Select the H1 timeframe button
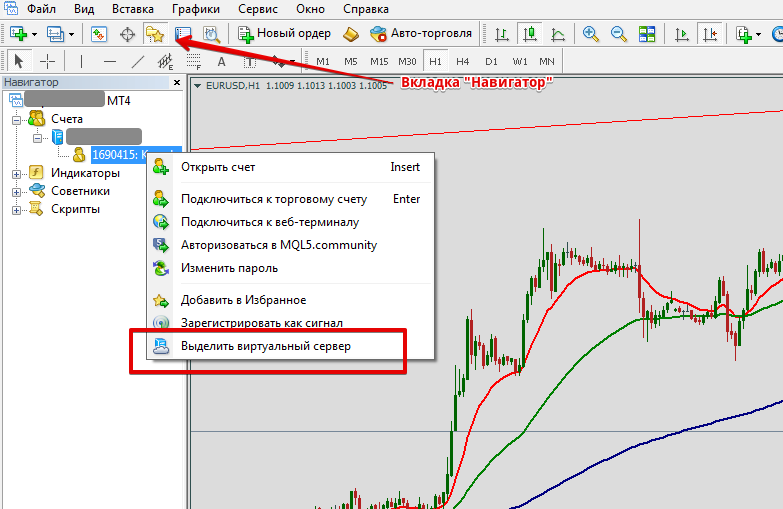The image size is (783, 509). [x=435, y=61]
